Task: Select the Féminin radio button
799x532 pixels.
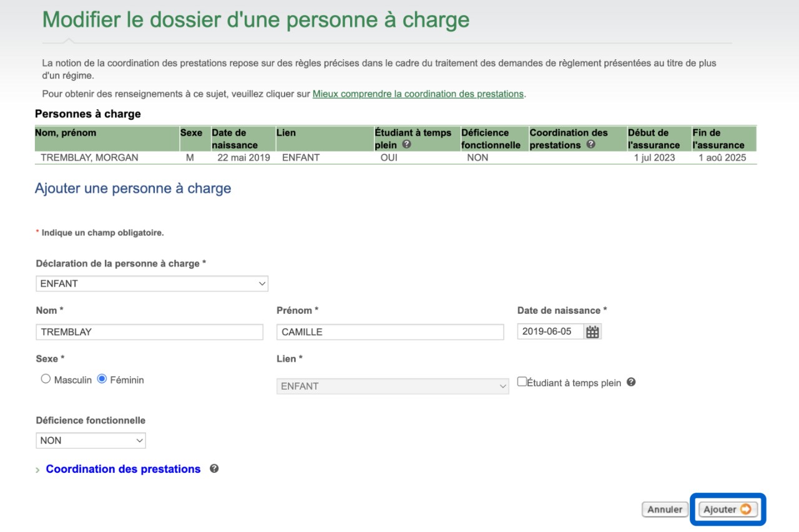Action: [x=102, y=379]
